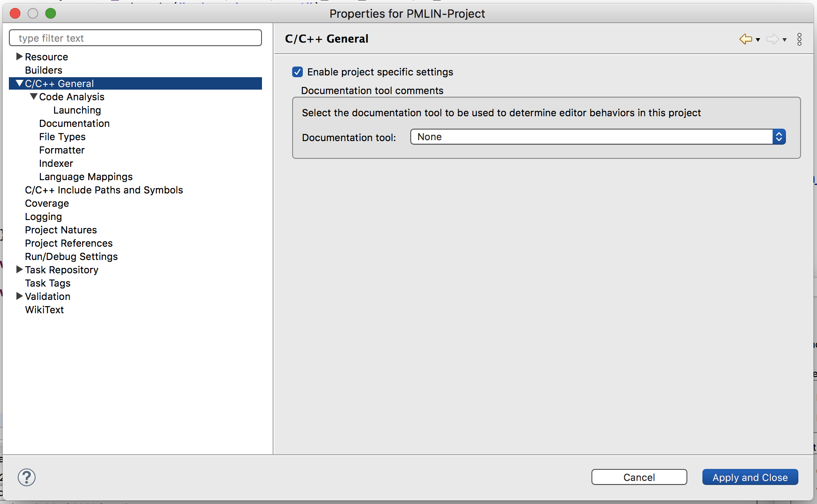Open forward history dropdown arrow
The width and height of the screenshot is (817, 504).
(x=785, y=40)
